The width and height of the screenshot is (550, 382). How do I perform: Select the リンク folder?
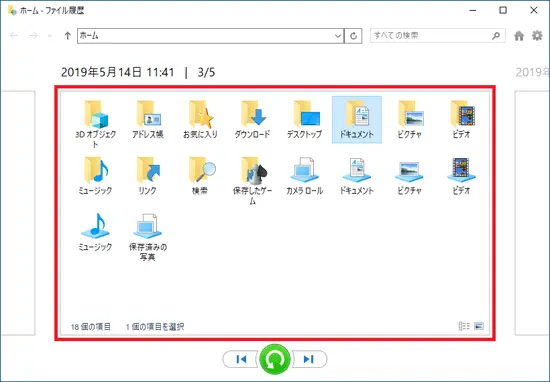pos(147,175)
